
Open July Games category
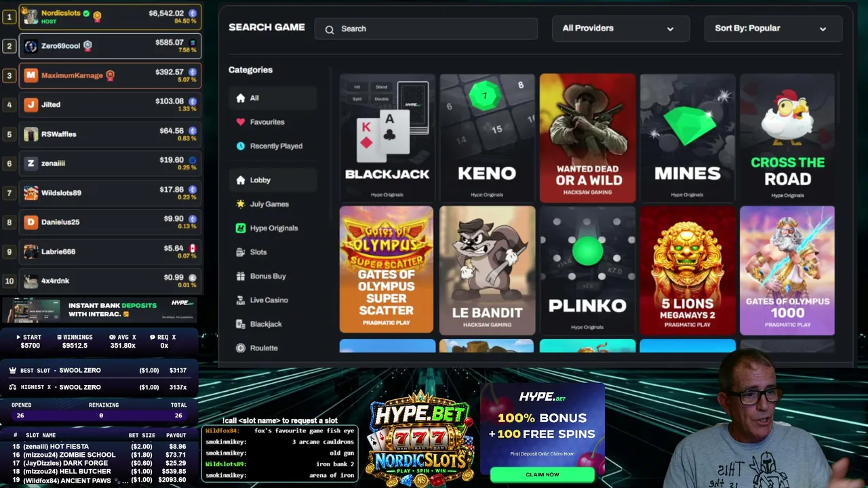[x=273, y=204]
